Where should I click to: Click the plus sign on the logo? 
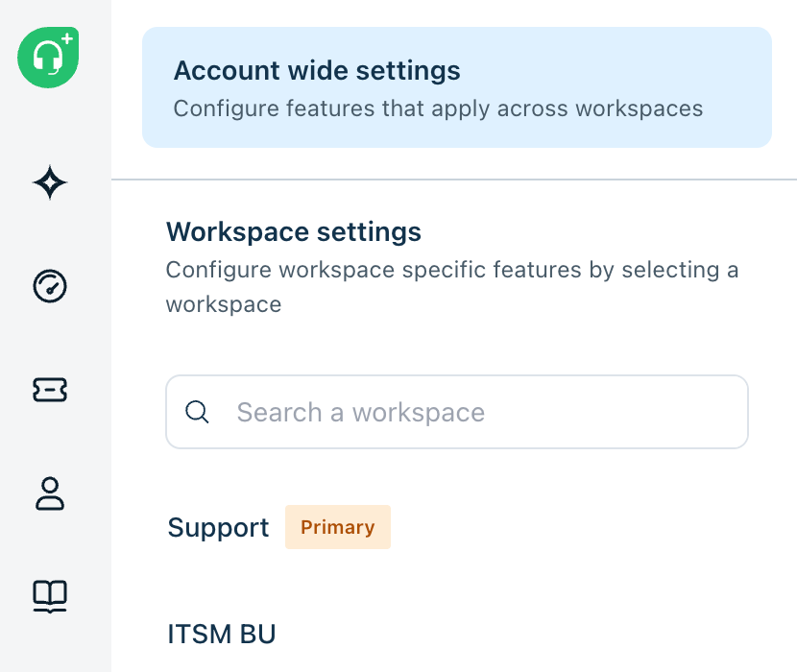coord(67,38)
